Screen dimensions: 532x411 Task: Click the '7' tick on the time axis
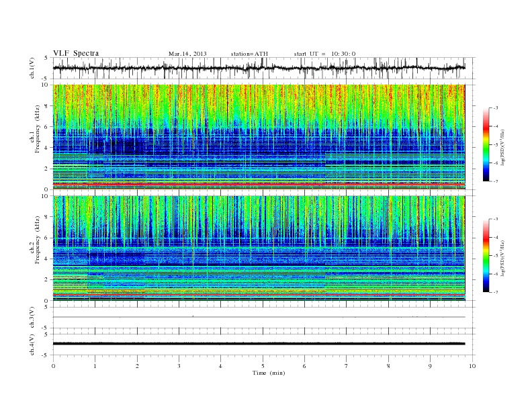pos(347,366)
